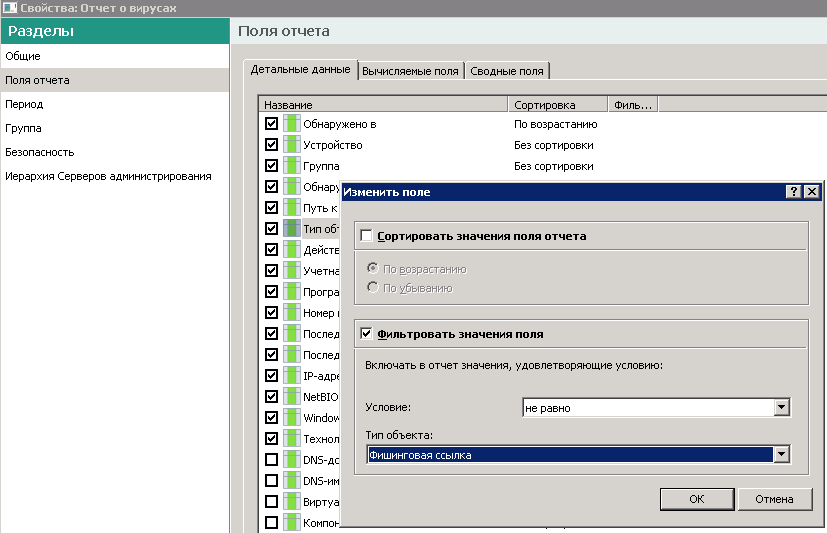827x533 pixels.
Task: Click the green icon in the Группа row
Action: (291, 166)
